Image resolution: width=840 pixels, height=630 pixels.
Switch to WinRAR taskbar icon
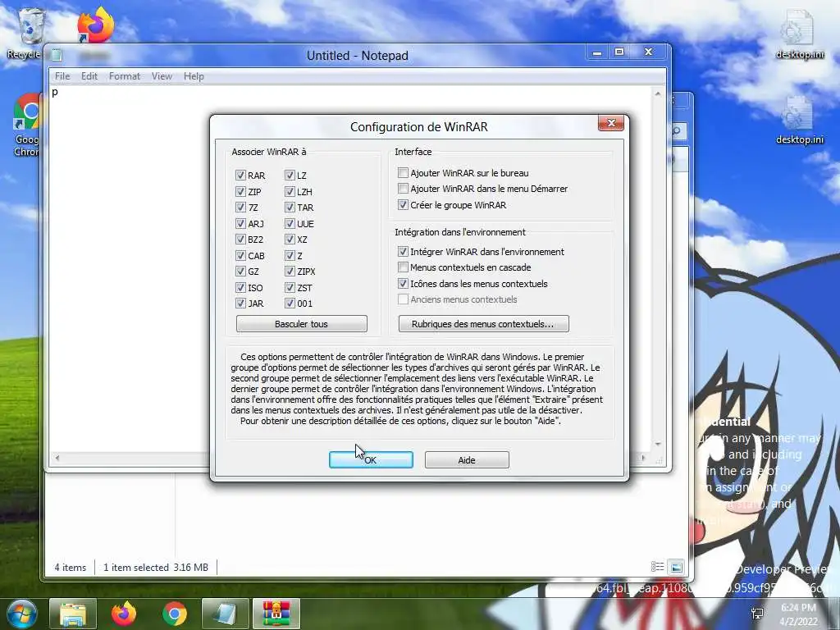click(276, 614)
